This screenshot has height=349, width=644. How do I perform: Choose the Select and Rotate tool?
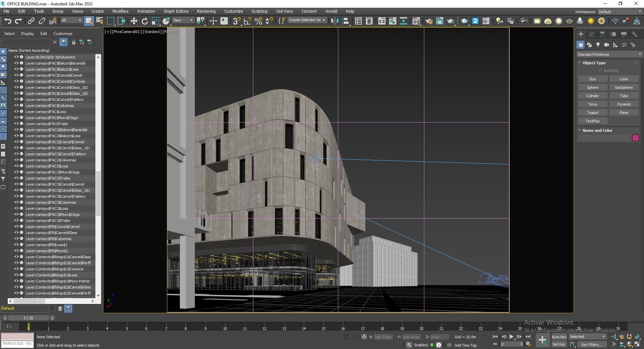coord(144,21)
